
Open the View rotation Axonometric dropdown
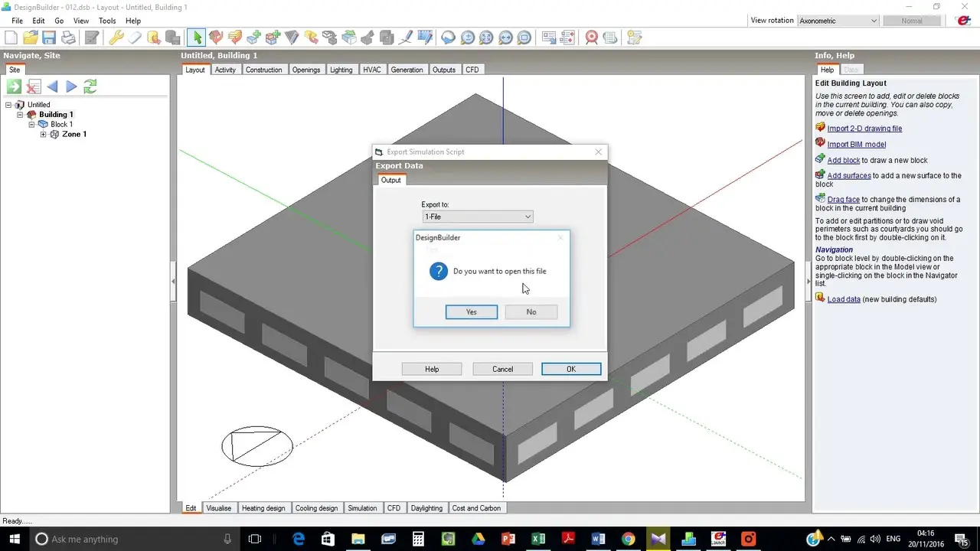coord(838,21)
